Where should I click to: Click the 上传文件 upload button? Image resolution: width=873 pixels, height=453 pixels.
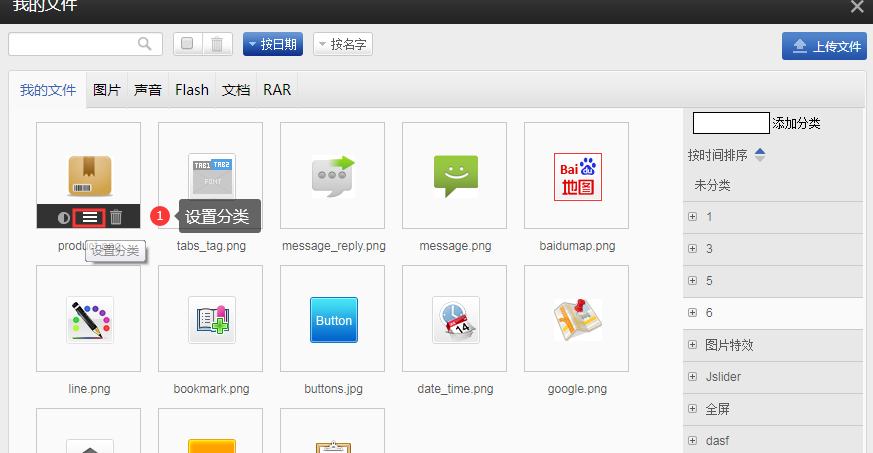824,46
